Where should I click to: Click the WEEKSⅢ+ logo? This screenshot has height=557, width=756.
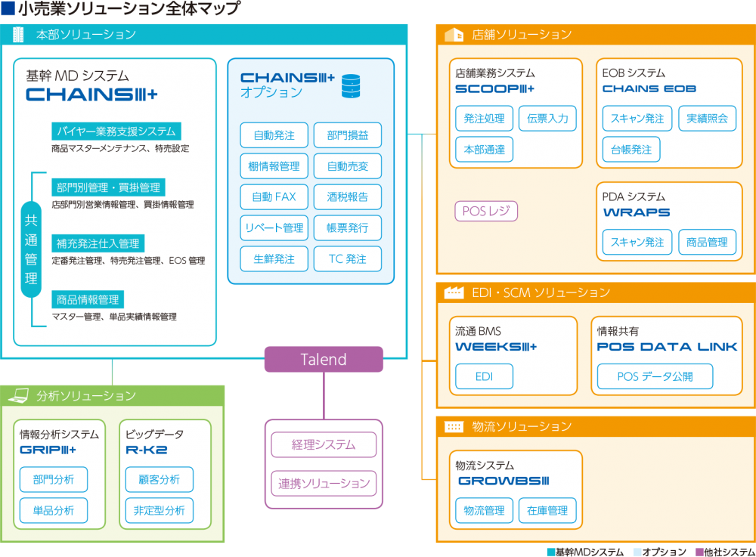point(496,346)
